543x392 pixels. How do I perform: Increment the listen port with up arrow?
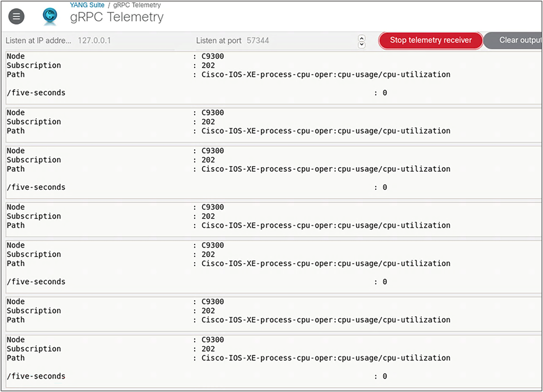(x=362, y=38)
